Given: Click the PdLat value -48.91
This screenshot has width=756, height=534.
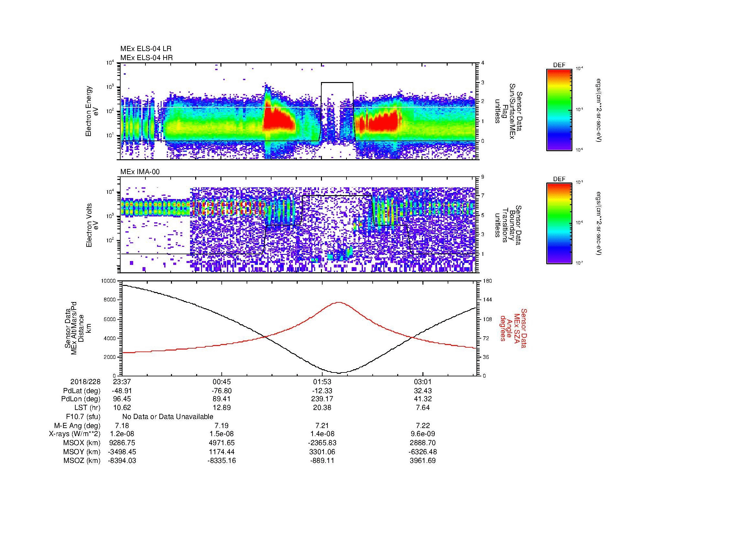Looking at the screenshot, I should pyautogui.click(x=122, y=391).
